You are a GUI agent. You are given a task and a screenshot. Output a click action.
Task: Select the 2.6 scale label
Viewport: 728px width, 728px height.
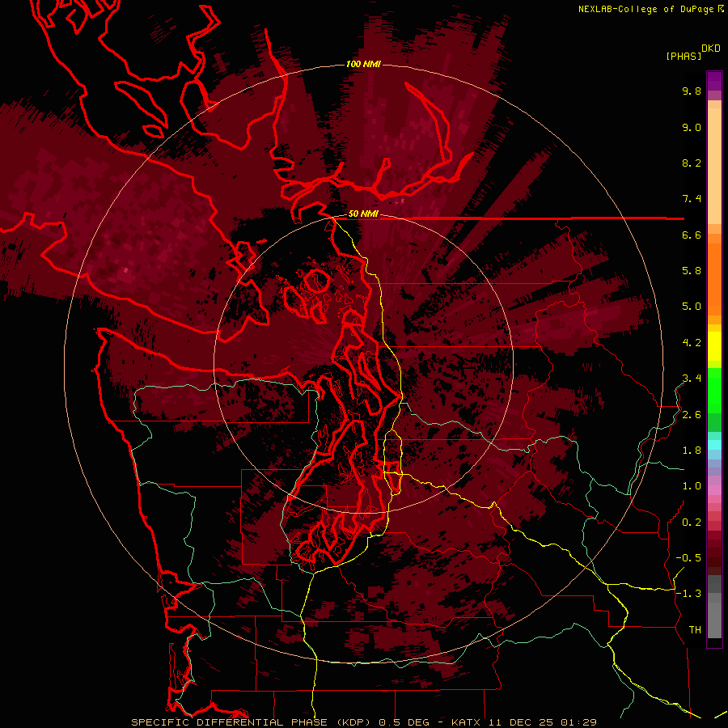click(692, 415)
